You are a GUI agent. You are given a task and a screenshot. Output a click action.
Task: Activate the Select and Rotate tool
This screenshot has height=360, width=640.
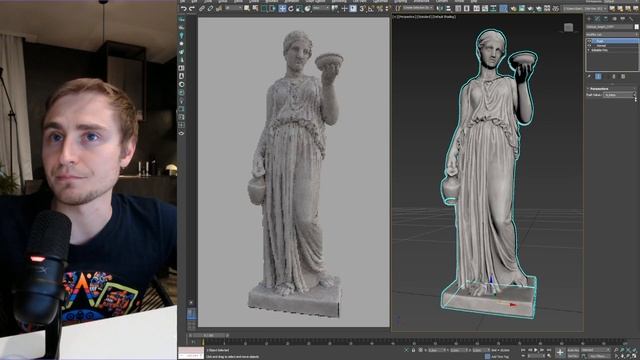point(291,9)
